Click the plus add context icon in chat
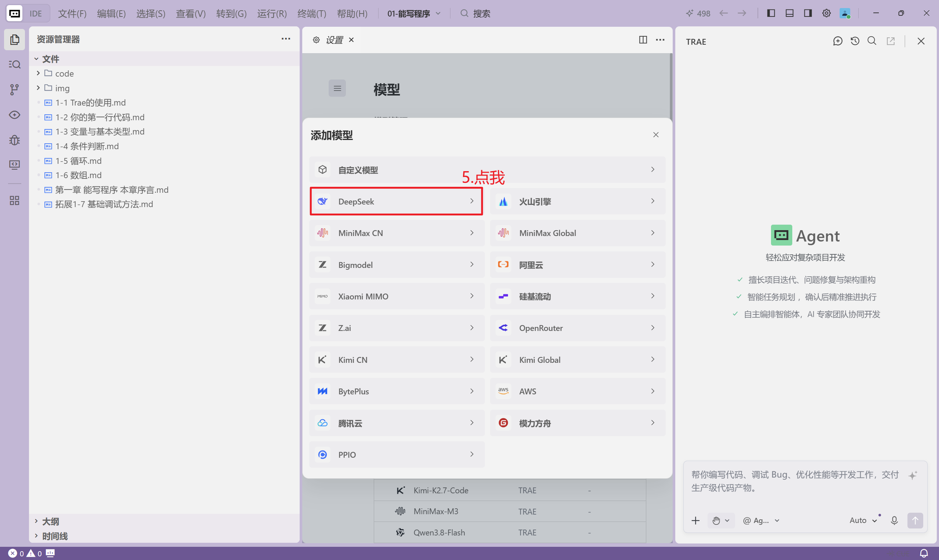The image size is (939, 560). [695, 521]
